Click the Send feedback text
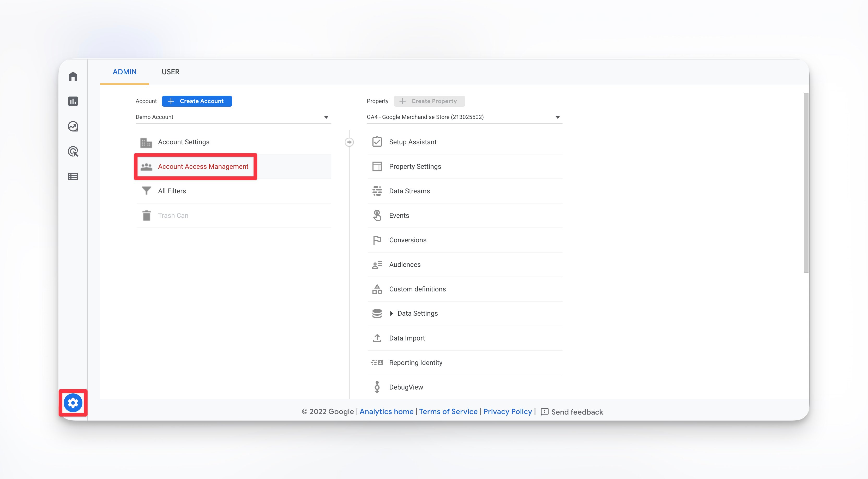The height and width of the screenshot is (479, 868). [x=577, y=412]
